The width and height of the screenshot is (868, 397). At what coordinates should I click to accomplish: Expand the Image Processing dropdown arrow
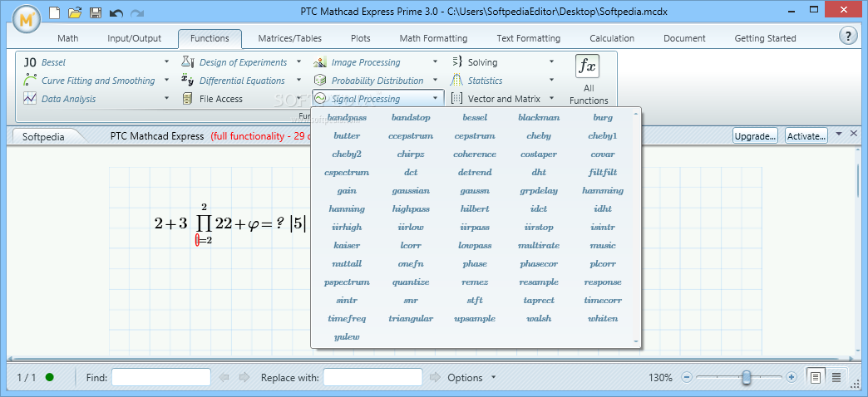click(x=436, y=62)
